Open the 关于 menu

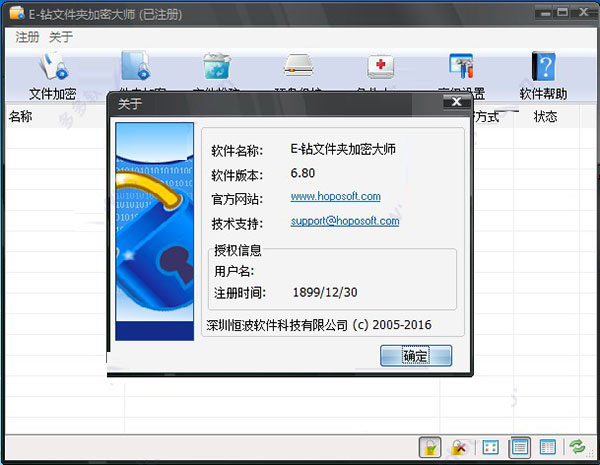[x=61, y=37]
